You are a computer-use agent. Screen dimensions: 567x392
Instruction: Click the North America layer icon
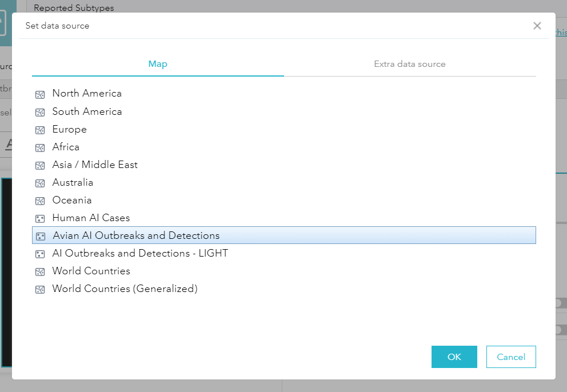coord(40,95)
